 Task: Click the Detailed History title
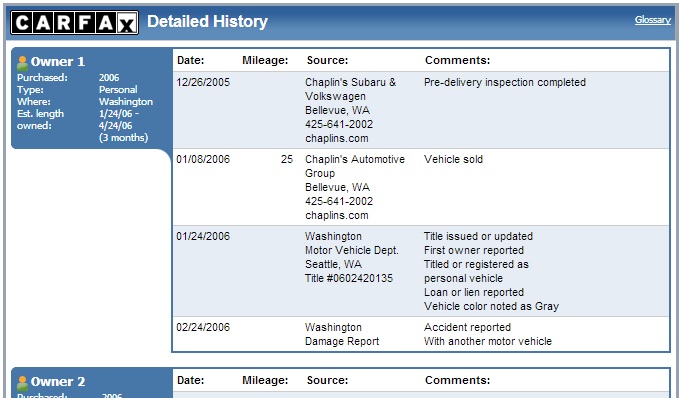point(207,21)
